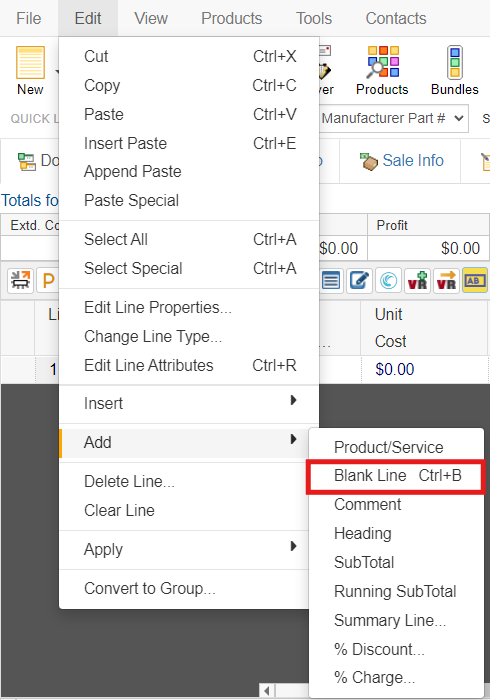Screen dimensions: 490x700
Task: Open the Bundles icon
Action: click(x=454, y=62)
